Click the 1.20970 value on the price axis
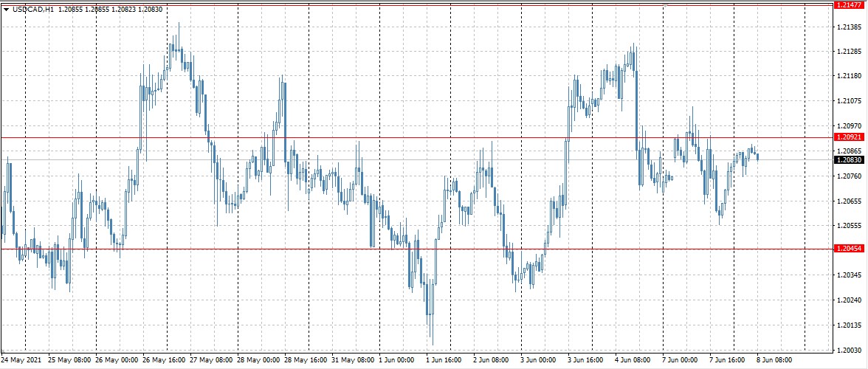868x369 pixels. click(849, 125)
